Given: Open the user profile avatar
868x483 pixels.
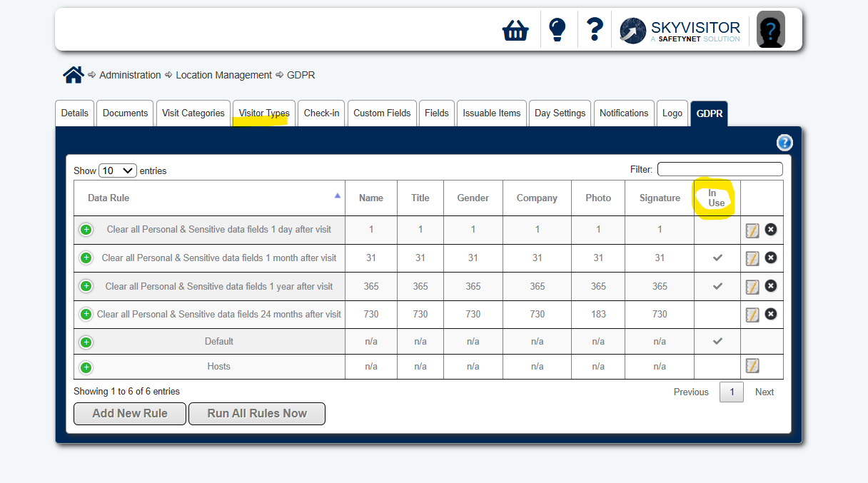Looking at the screenshot, I should pyautogui.click(x=771, y=31).
